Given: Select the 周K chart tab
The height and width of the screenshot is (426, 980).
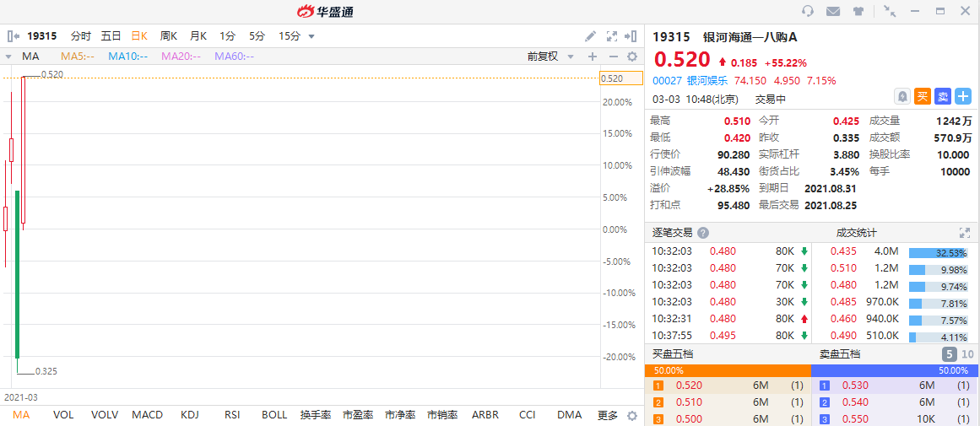Looking at the screenshot, I should click(169, 36).
